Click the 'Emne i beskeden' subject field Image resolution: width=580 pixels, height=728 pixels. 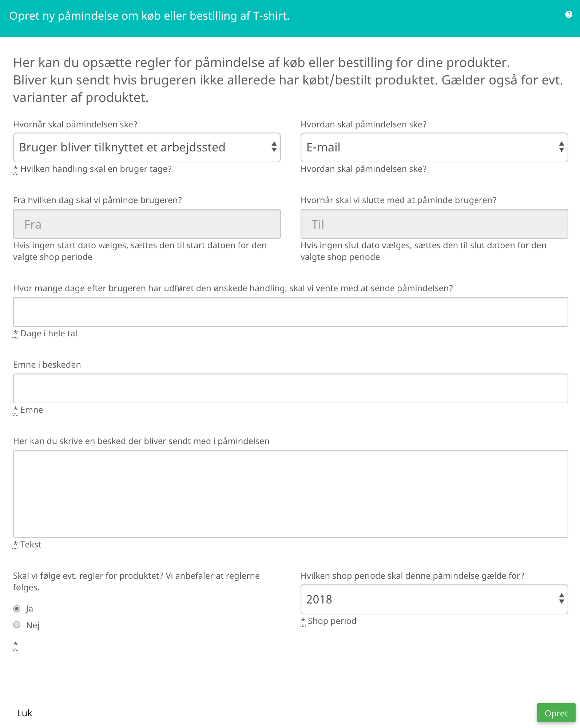pyautogui.click(x=290, y=388)
